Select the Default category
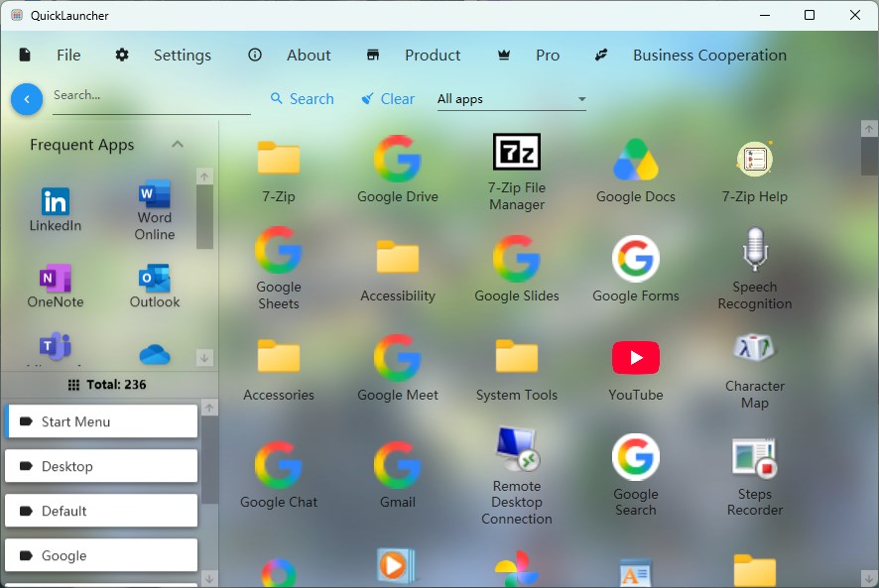879x588 pixels. coord(101,511)
